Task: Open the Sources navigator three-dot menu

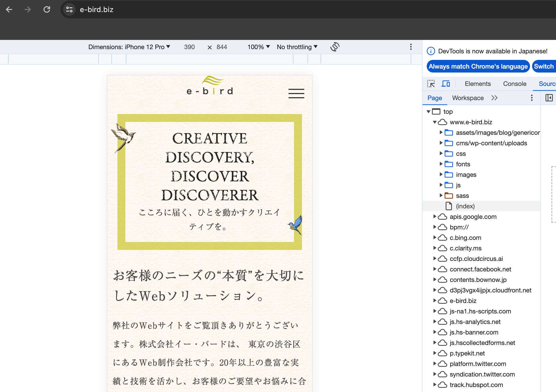Action: pyautogui.click(x=532, y=98)
